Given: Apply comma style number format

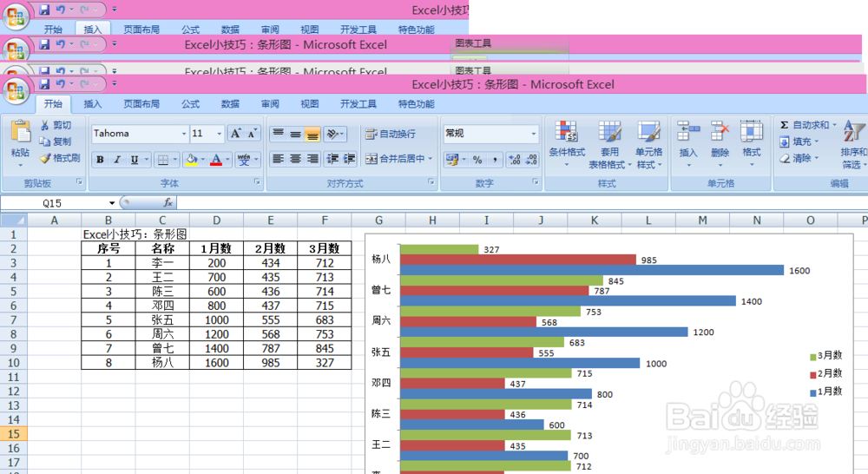Looking at the screenshot, I should pyautogui.click(x=495, y=160).
